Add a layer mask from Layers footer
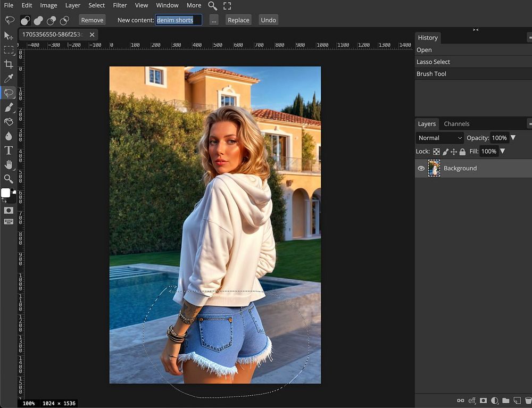This screenshot has width=532, height=408. point(483,401)
